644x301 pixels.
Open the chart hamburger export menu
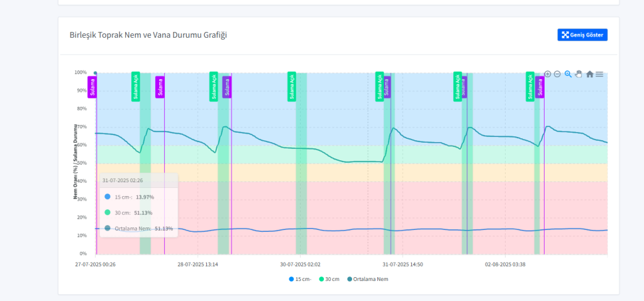(x=599, y=74)
